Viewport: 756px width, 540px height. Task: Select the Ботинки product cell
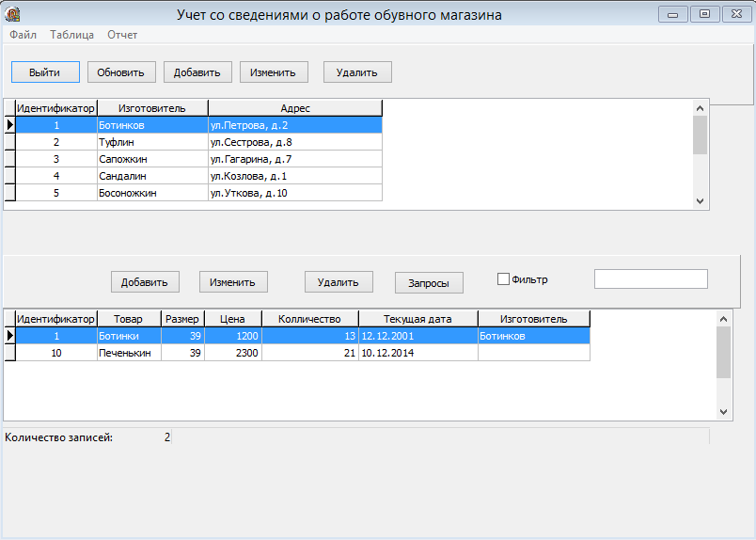coord(129,337)
